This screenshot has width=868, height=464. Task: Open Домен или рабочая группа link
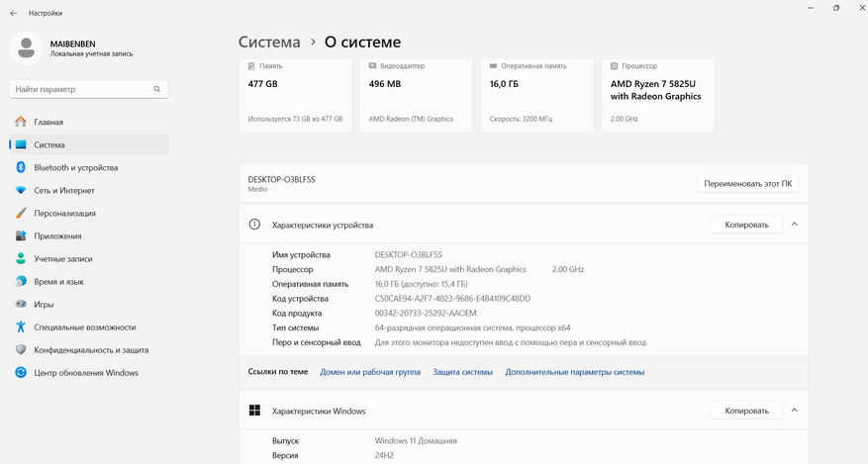370,372
